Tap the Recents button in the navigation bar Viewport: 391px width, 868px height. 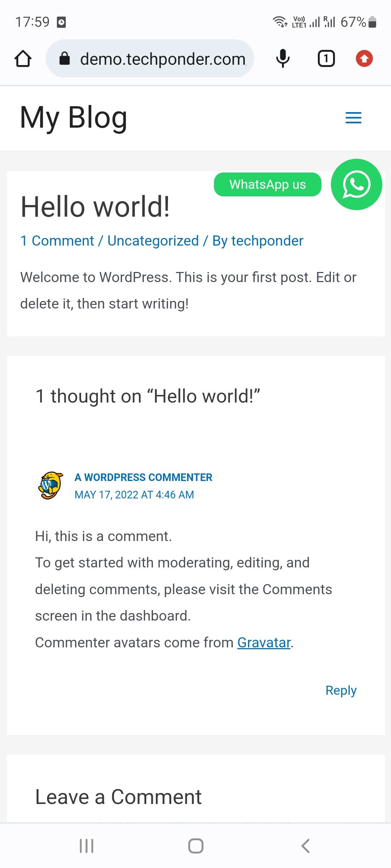point(86,846)
